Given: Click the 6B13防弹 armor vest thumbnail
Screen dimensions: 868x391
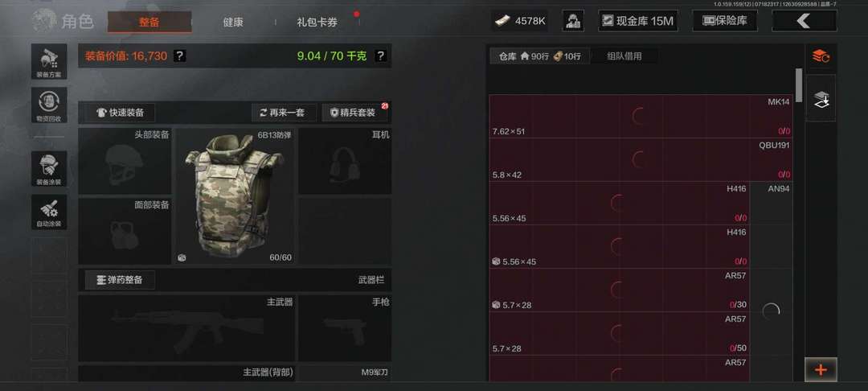Looking at the screenshot, I should click(x=235, y=196).
